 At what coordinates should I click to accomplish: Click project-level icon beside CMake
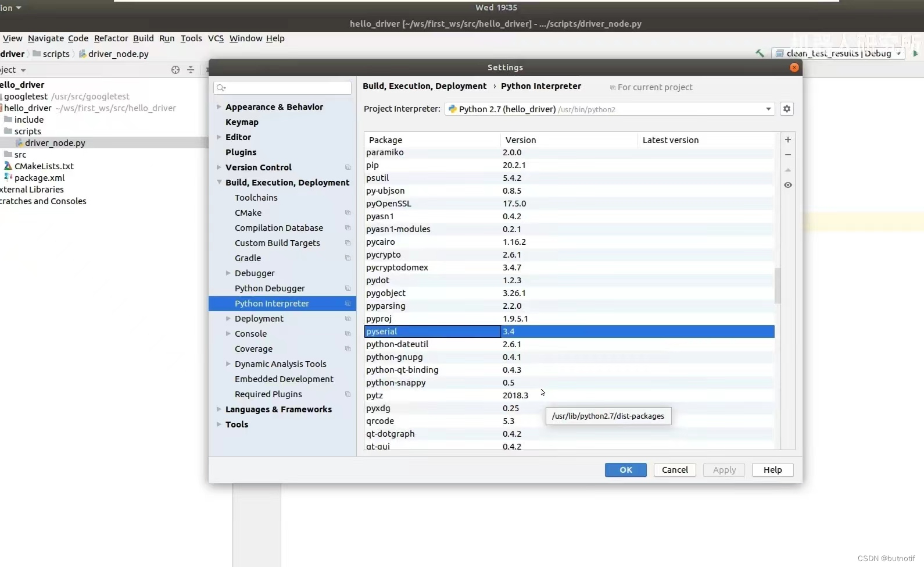click(348, 213)
